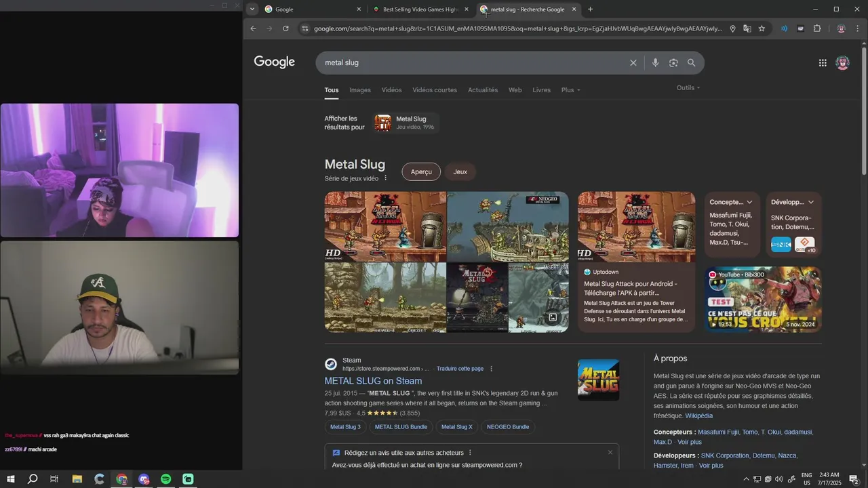868x488 pixels.
Task: Open the Metal Slug Steam logo thumbnail
Action: pyautogui.click(x=598, y=380)
